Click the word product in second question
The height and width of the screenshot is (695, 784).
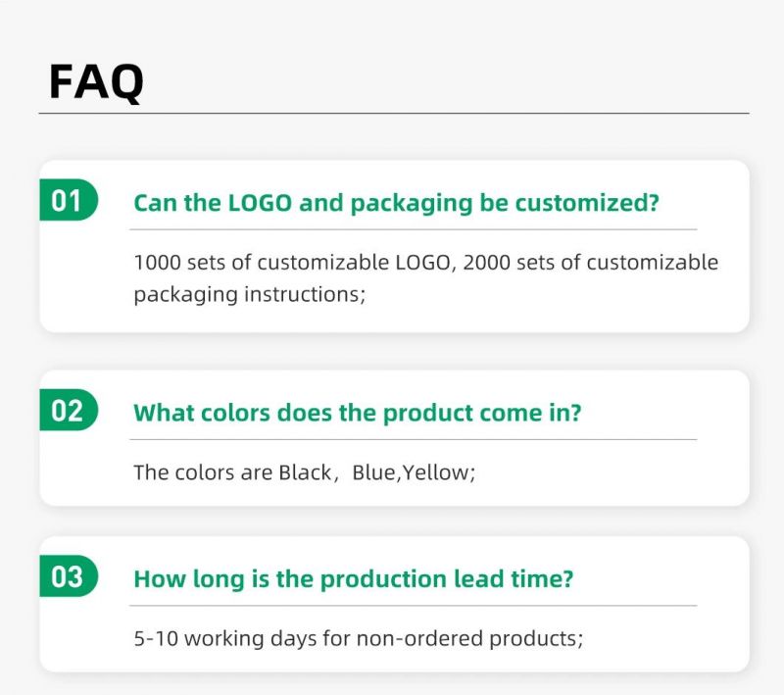[x=427, y=414]
